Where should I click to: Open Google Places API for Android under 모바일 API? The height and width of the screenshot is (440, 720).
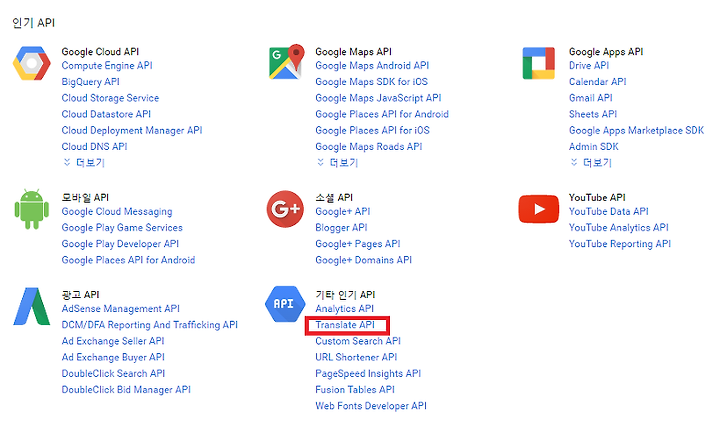click(x=128, y=260)
